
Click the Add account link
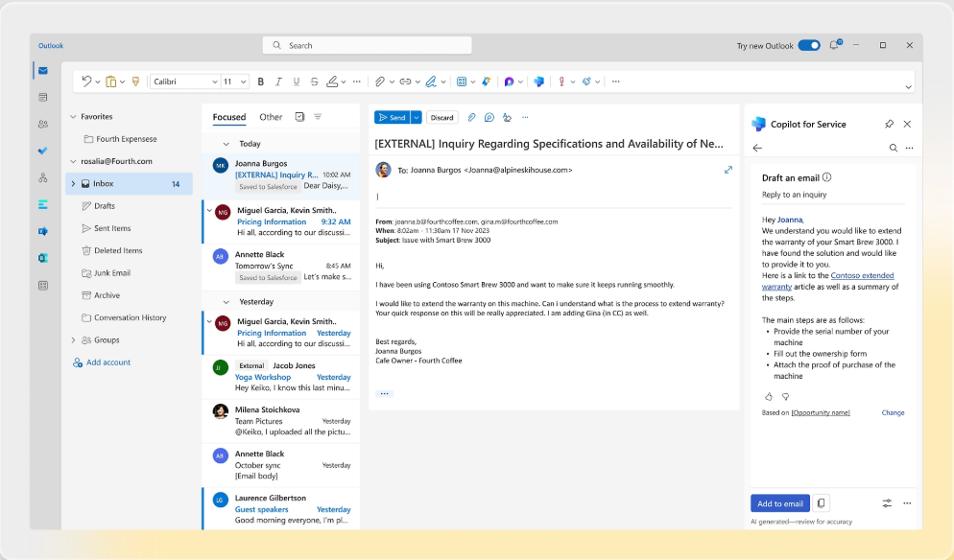tap(108, 362)
